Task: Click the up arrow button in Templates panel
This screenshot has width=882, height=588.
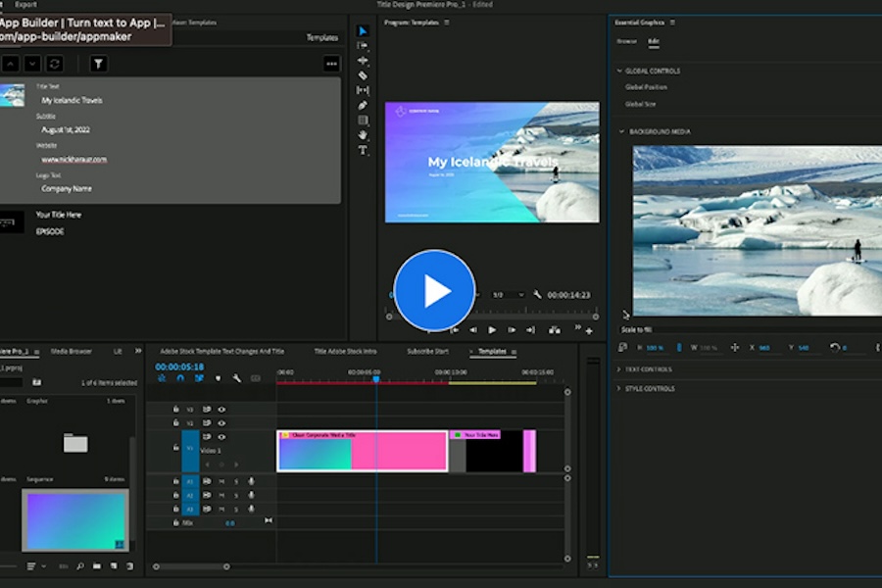Action: pos(11,64)
